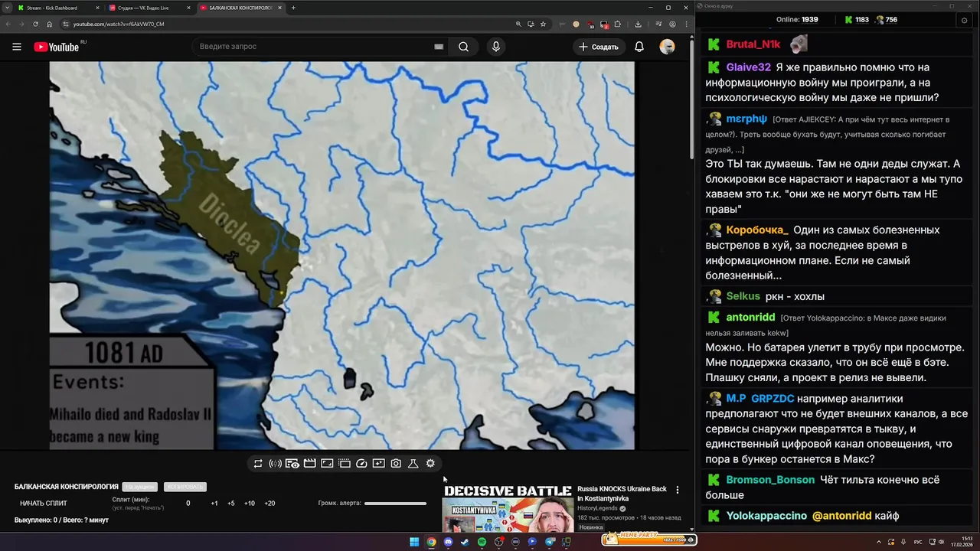
Task: Take a screenshot with the camera icon
Action: (396, 463)
